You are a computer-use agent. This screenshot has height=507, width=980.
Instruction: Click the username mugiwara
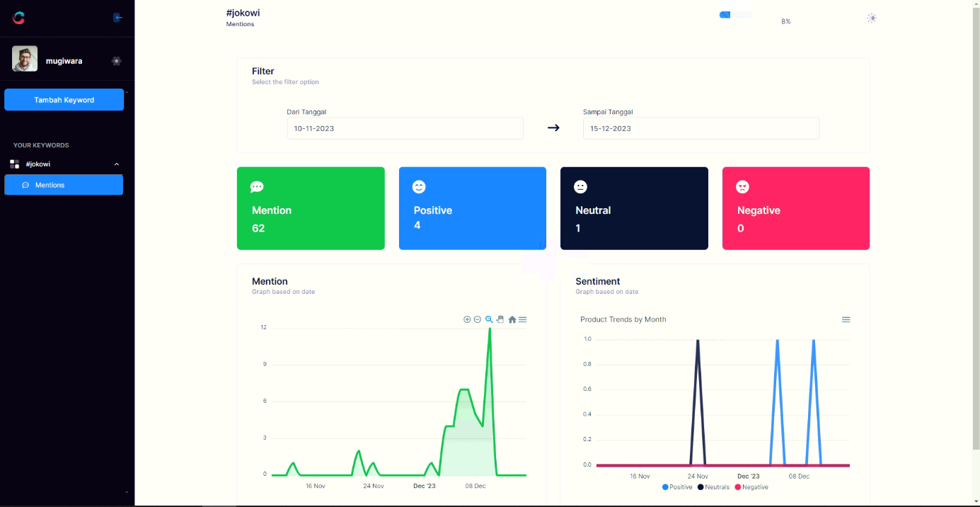point(64,61)
